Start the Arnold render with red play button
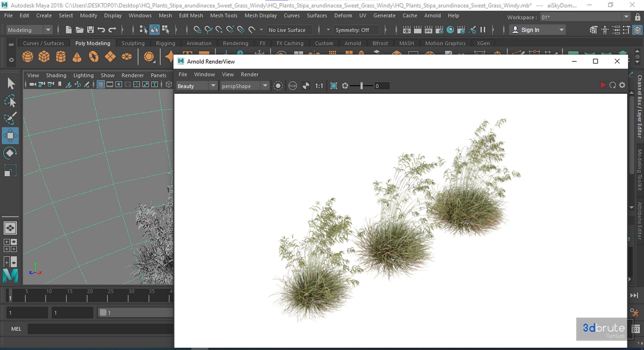The image size is (644, 350). pos(603,85)
